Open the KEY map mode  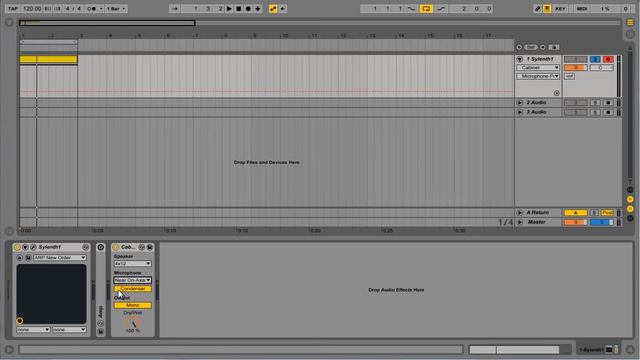click(x=560, y=9)
